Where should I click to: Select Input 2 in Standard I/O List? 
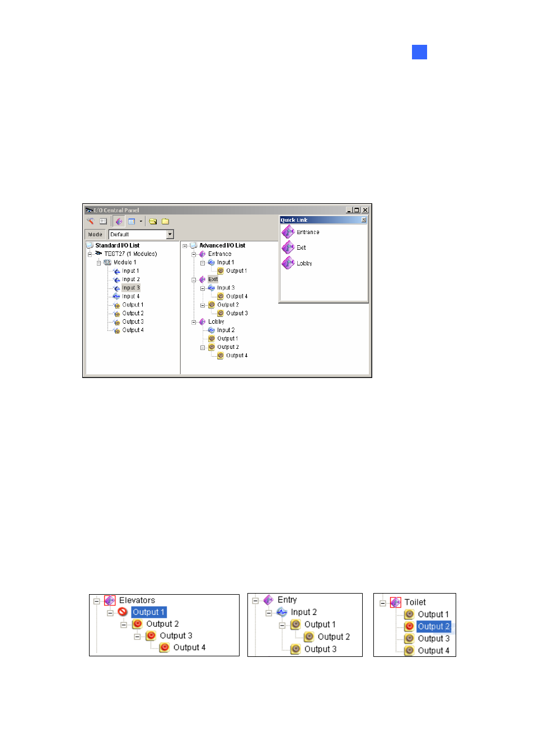click(131, 279)
